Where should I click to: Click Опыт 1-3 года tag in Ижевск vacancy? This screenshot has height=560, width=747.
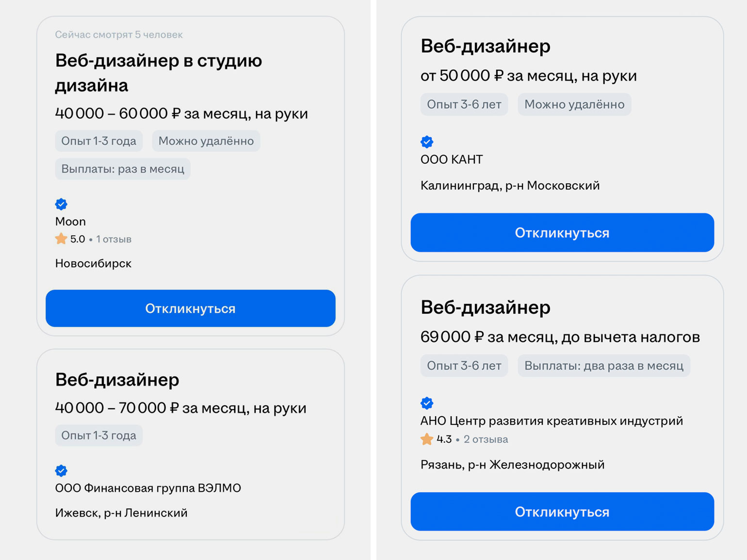click(98, 435)
